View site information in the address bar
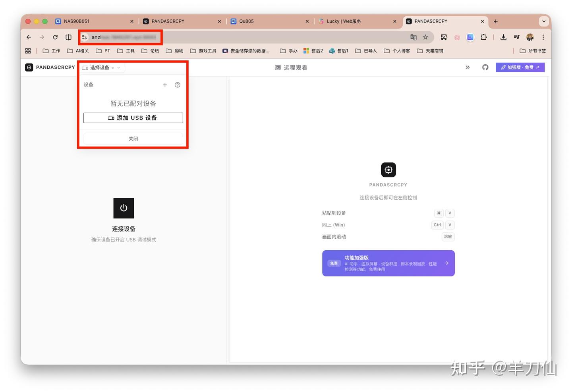 click(84, 37)
